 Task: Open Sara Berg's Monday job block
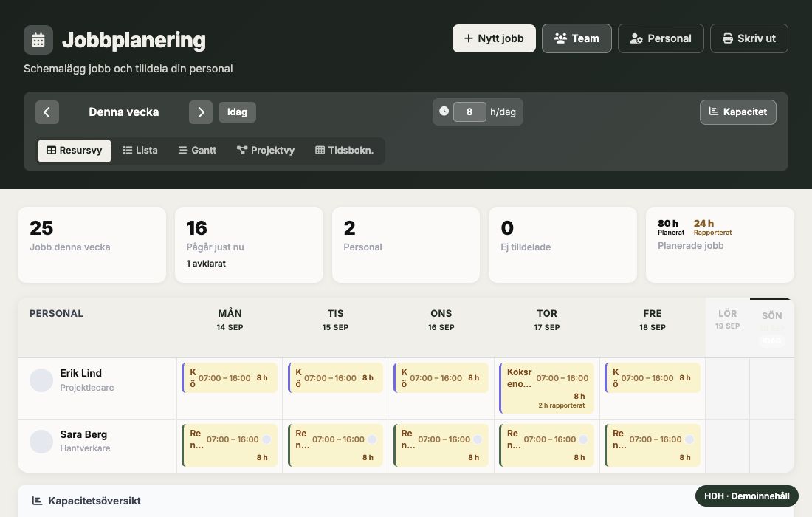click(230, 445)
